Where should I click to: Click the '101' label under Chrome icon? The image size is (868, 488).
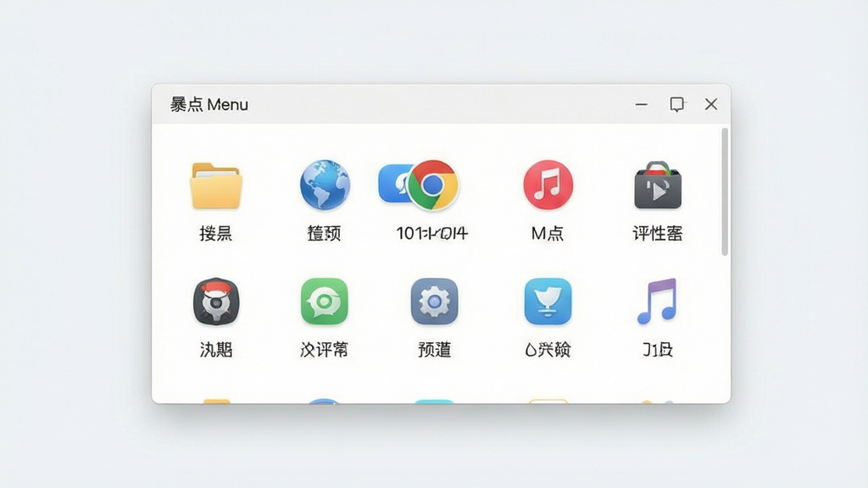click(431, 234)
